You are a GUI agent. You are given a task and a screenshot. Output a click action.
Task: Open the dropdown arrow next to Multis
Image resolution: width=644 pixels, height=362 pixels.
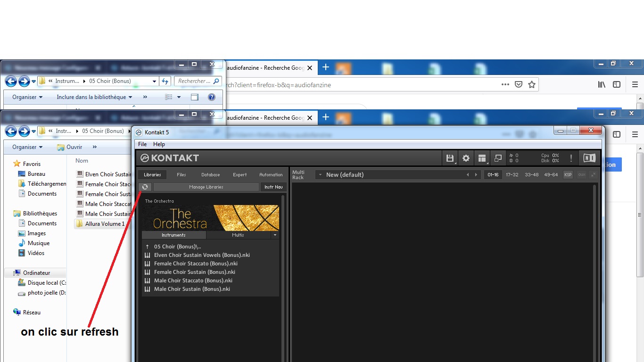tap(275, 235)
